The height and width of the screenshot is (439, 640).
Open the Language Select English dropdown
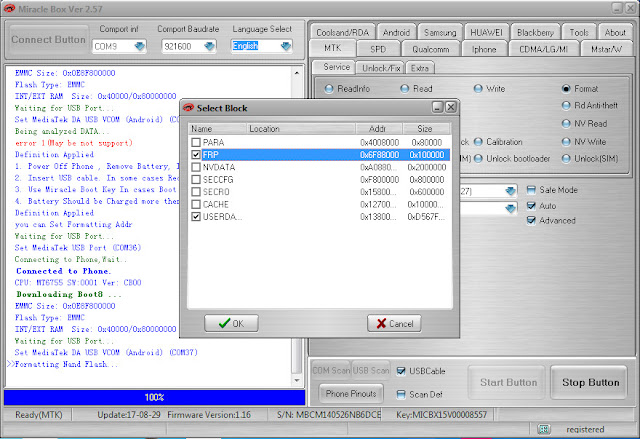point(286,46)
